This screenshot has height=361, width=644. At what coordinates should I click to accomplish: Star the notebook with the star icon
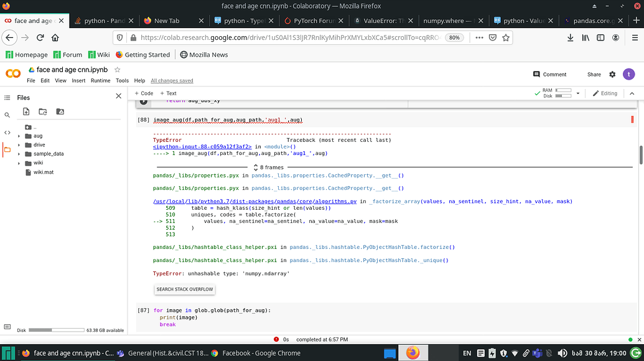tap(116, 70)
